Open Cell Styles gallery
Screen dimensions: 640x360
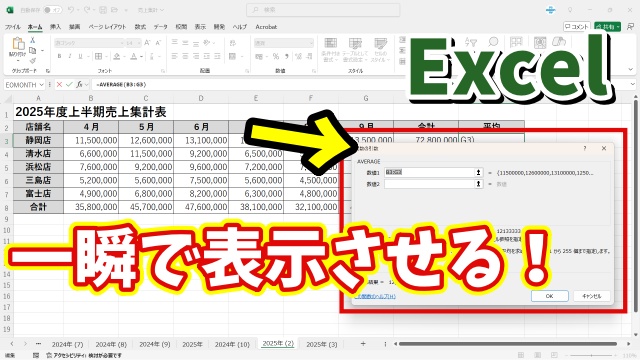380,50
